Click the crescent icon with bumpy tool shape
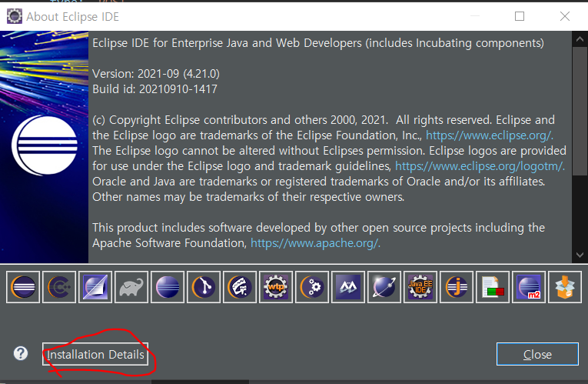This screenshot has height=384, width=588. pyautogui.click(x=240, y=287)
